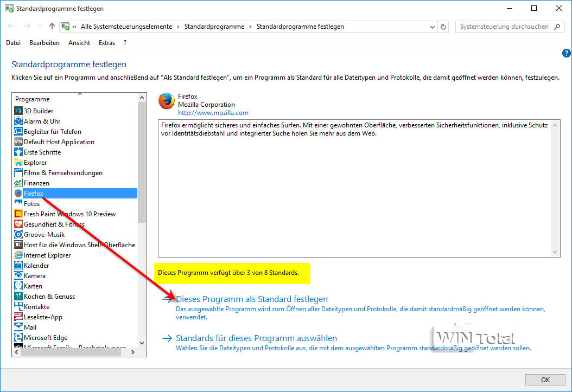Viewport: 572px width, 392px height.
Task: Click the Groove-Musik disc icon
Action: [18, 234]
